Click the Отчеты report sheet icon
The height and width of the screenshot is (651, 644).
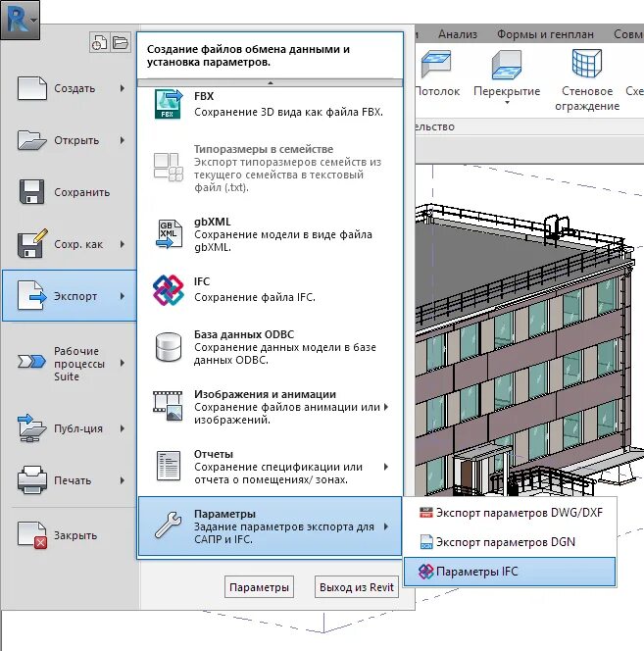[169, 466]
